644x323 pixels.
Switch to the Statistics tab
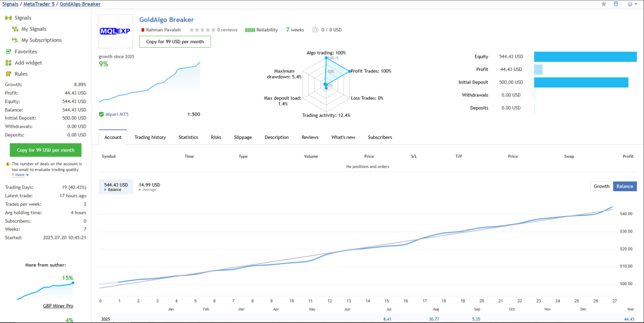(188, 137)
